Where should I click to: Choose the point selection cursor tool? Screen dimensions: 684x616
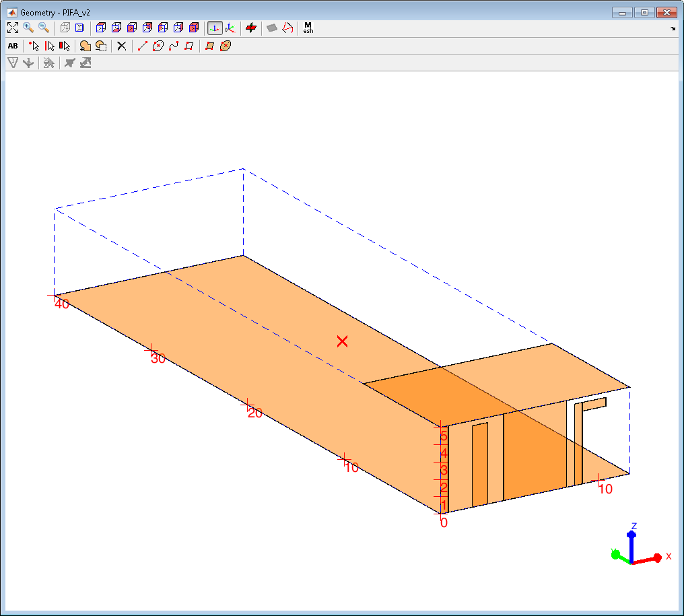pyautogui.click(x=34, y=46)
